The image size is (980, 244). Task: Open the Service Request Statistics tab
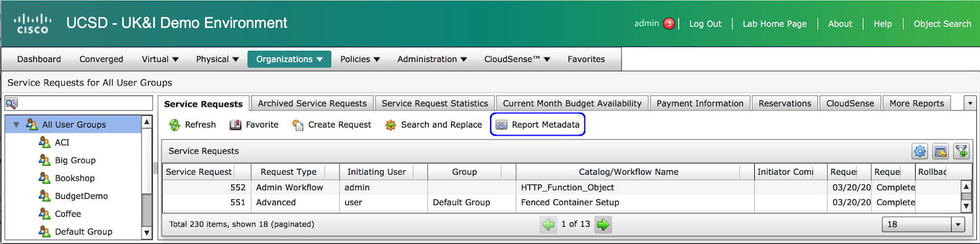(435, 103)
